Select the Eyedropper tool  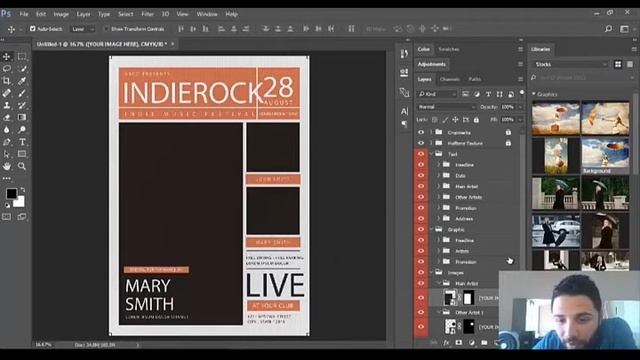click(x=22, y=81)
